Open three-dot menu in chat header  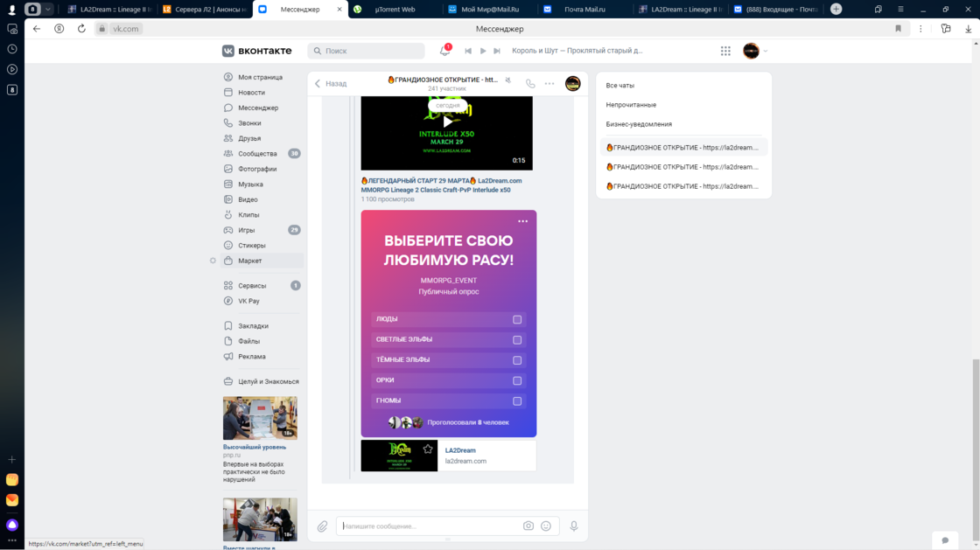point(549,84)
